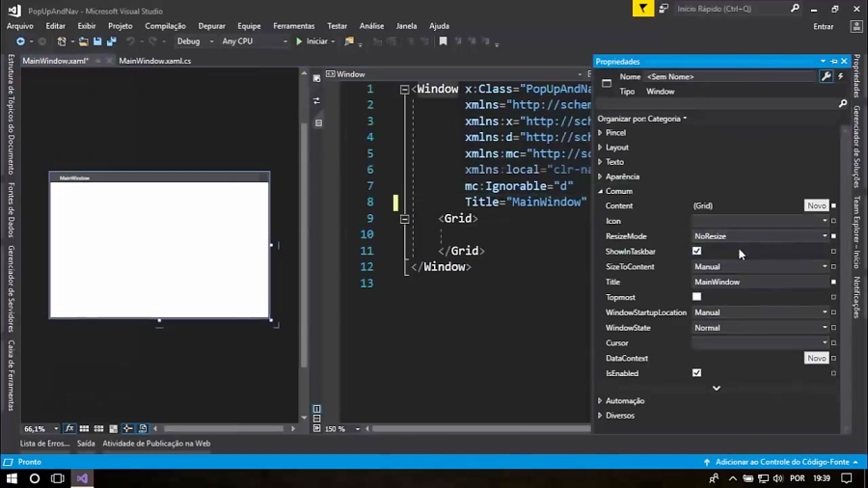The width and height of the screenshot is (868, 488).
Task: Switch to the MainWindow.xaml.cs tab
Action: tap(155, 61)
